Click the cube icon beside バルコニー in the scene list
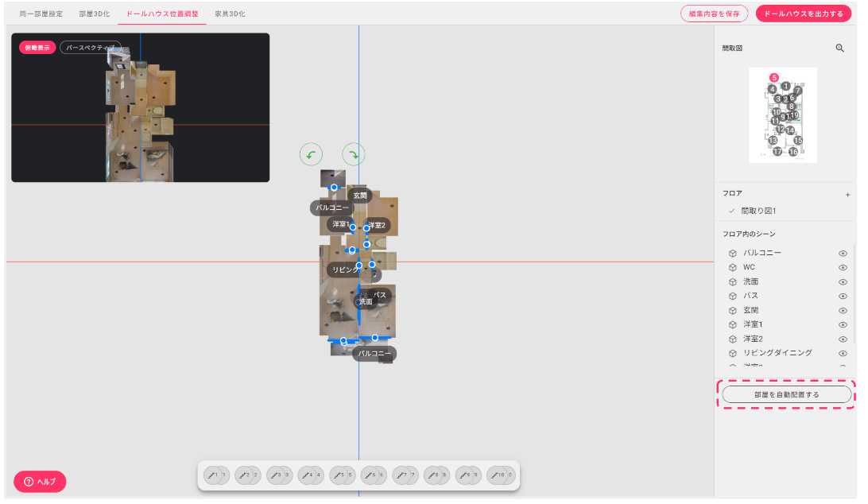 click(x=732, y=253)
